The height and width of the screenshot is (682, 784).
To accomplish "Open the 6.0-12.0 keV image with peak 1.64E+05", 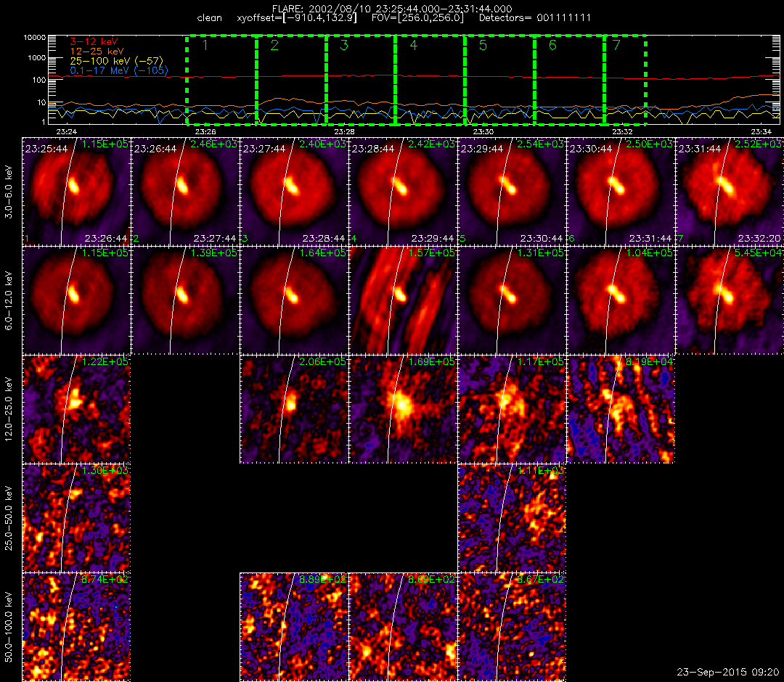I will [294, 301].
